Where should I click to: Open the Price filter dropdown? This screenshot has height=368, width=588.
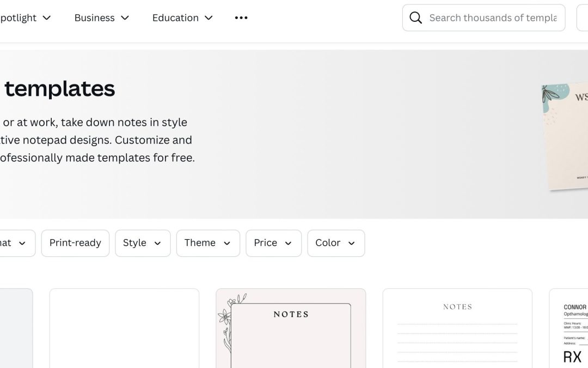point(273,243)
